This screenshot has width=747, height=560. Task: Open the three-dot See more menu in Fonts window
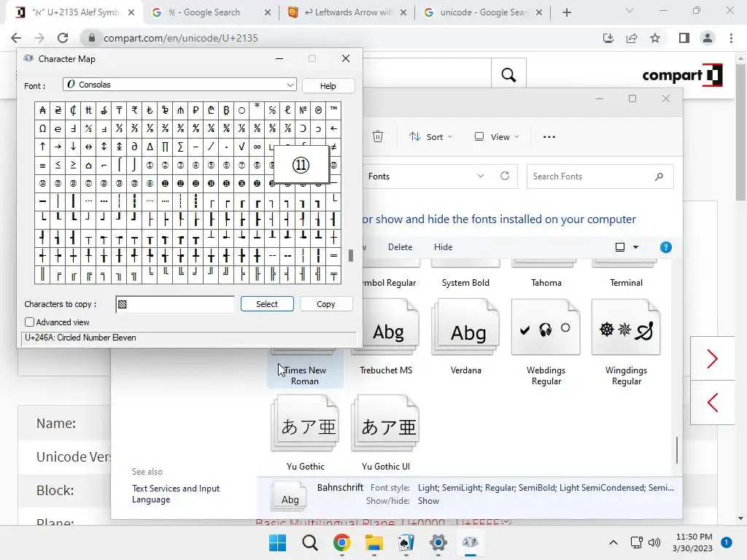point(549,136)
